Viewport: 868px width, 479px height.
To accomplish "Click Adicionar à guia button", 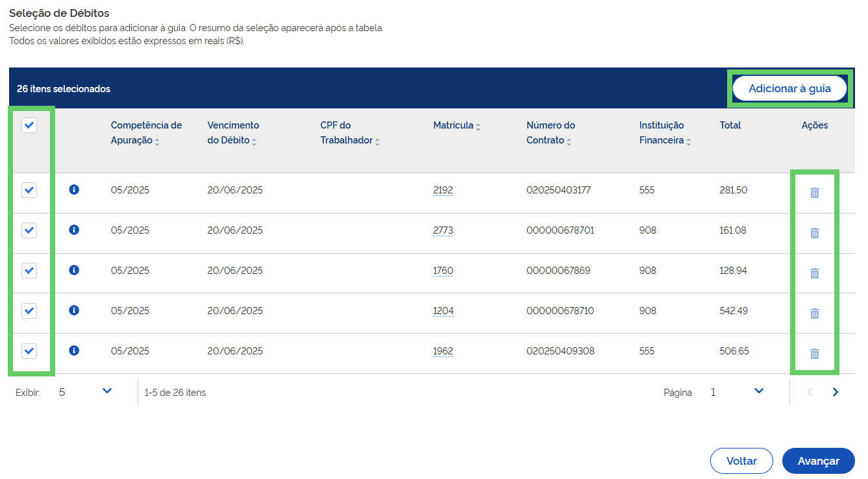I will click(x=789, y=88).
